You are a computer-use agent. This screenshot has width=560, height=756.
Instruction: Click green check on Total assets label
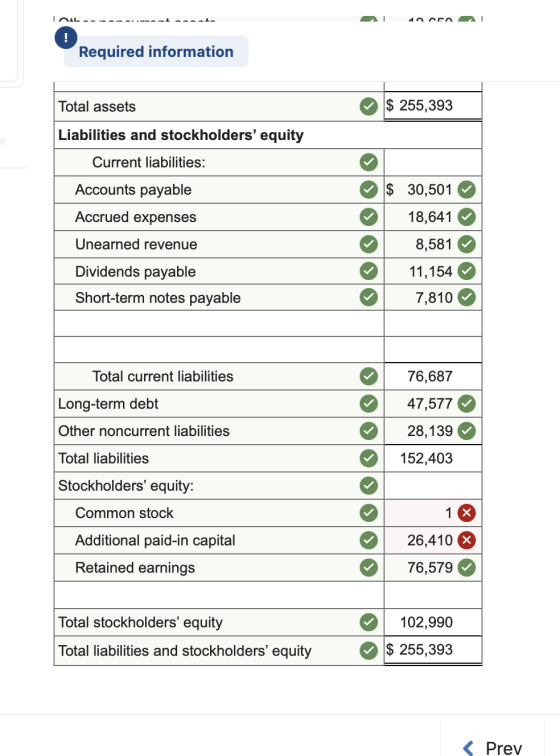(369, 106)
